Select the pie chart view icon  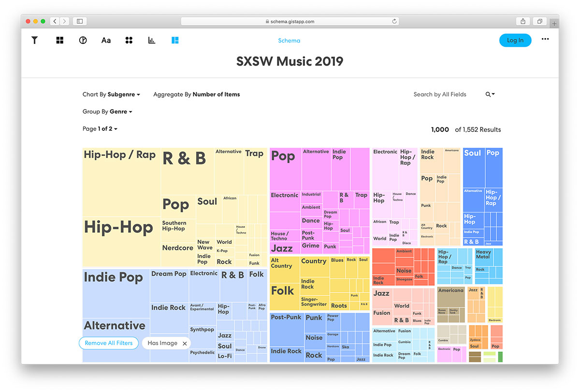tap(83, 41)
